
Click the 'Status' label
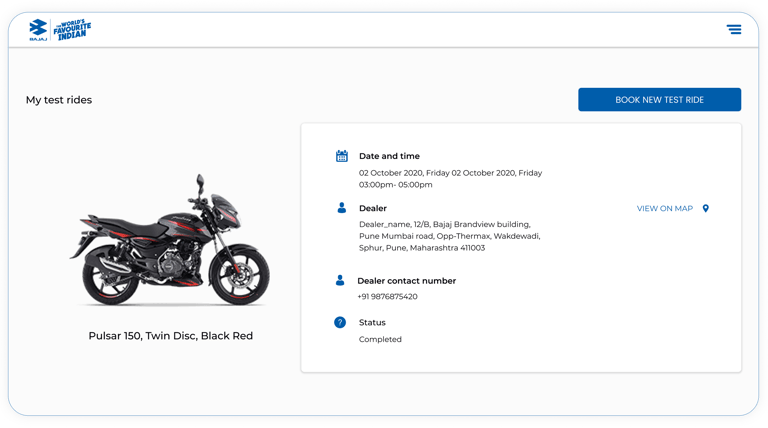(372, 322)
